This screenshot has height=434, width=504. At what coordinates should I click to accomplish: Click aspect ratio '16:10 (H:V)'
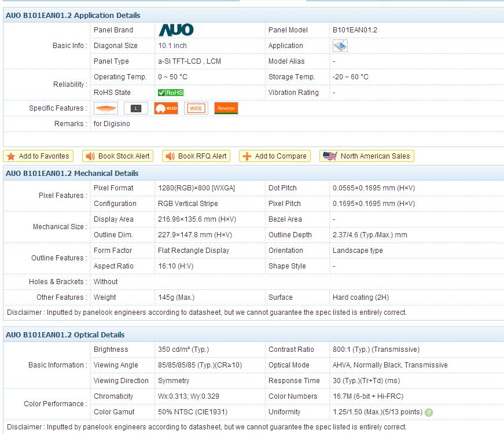tap(175, 266)
